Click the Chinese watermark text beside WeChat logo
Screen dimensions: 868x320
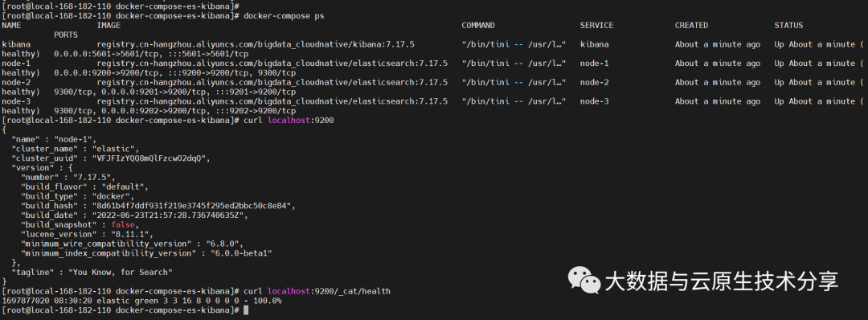(x=722, y=281)
